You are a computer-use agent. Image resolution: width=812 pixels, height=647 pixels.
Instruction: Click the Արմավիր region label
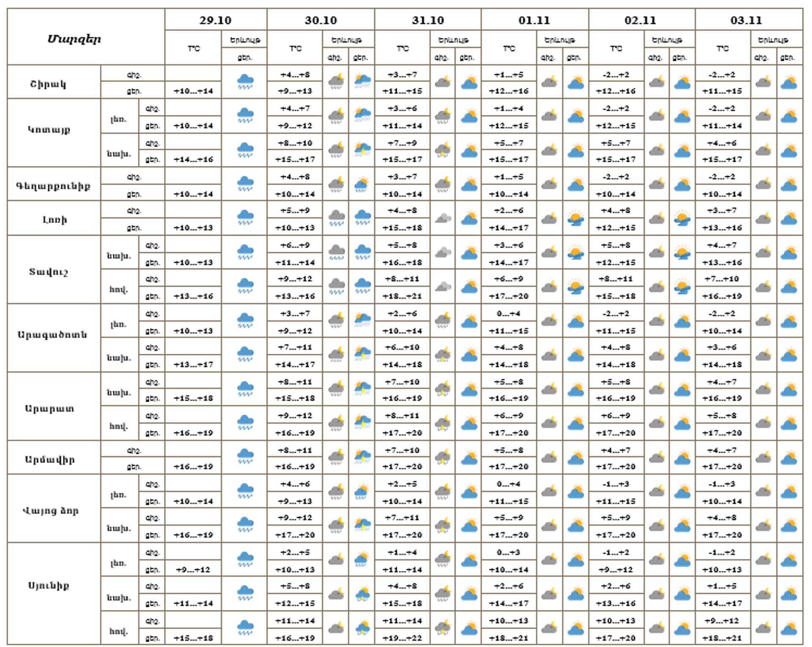point(50,459)
